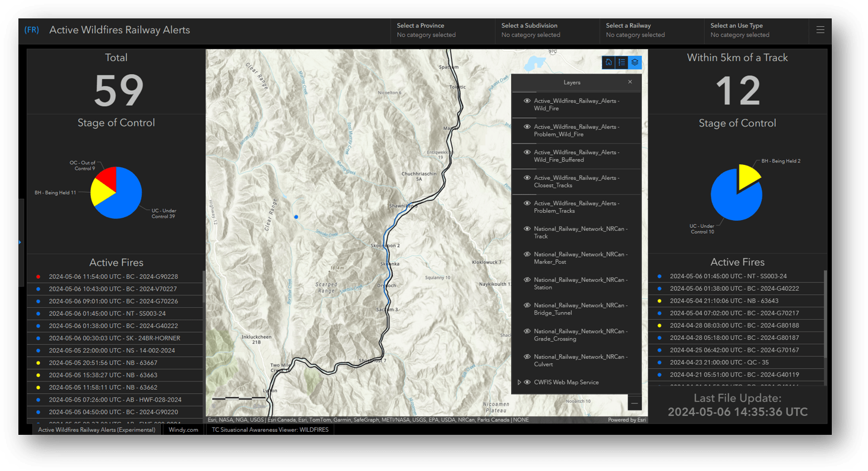
Task: Click the right Active Fires list scrollbar
Action: [x=825, y=314]
